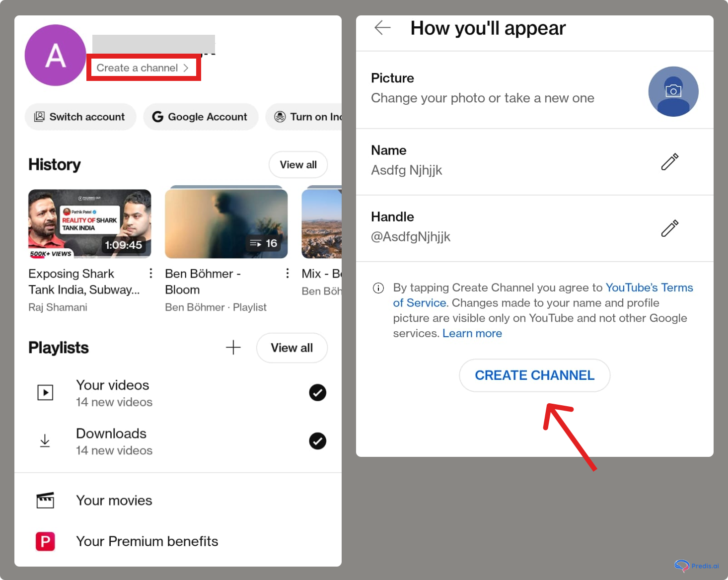Open options menu for Exposing Shark Tank video
728x580 pixels.
click(150, 273)
